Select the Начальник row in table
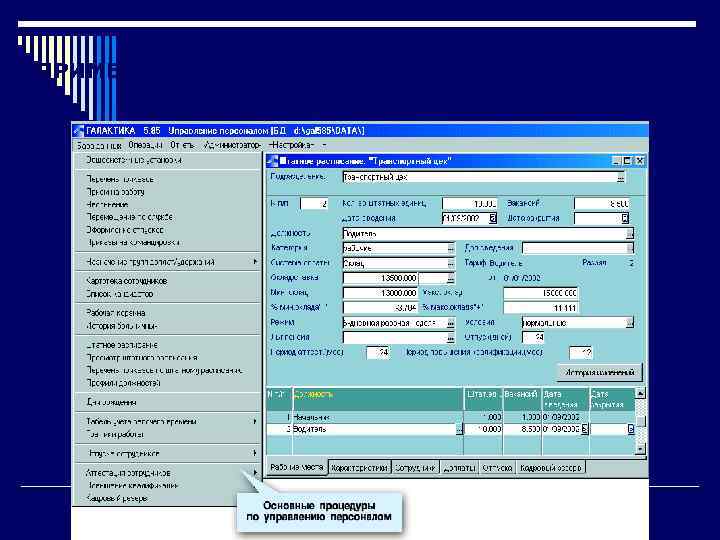This screenshot has width=720, height=540. tap(451, 417)
